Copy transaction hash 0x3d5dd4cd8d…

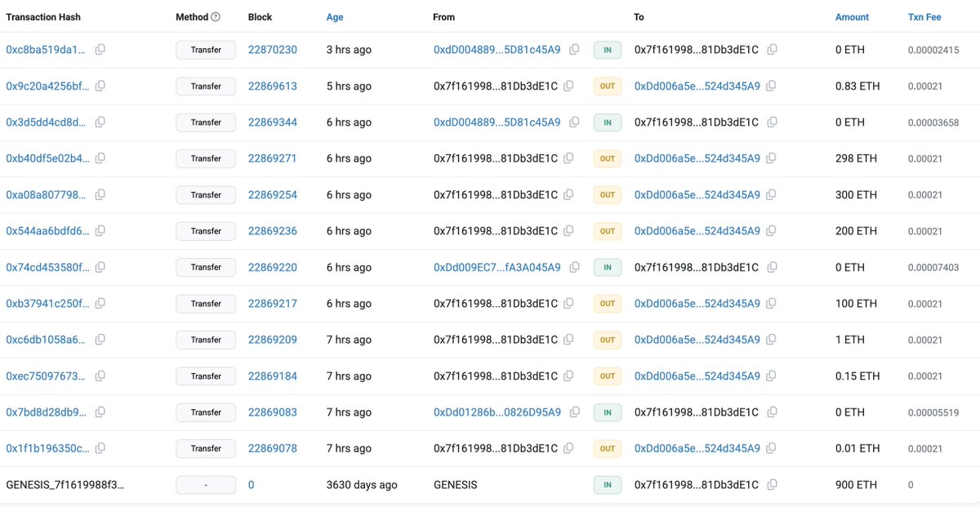[100, 122]
